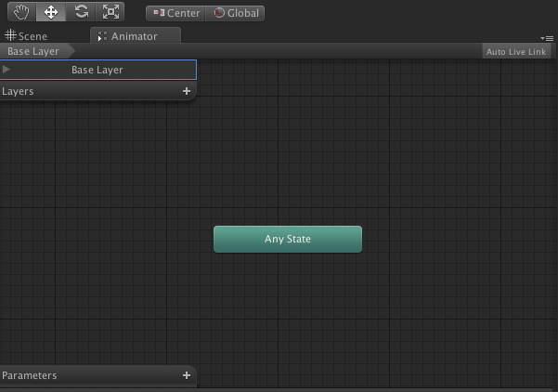Image resolution: width=558 pixels, height=392 pixels.
Task: Select the Scale tool
Action: (x=110, y=12)
